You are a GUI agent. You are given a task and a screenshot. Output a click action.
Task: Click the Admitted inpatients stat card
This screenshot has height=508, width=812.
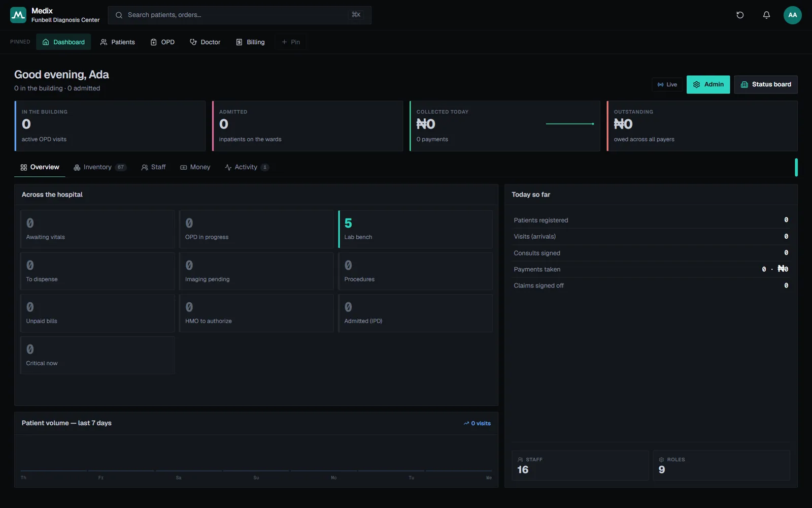308,126
